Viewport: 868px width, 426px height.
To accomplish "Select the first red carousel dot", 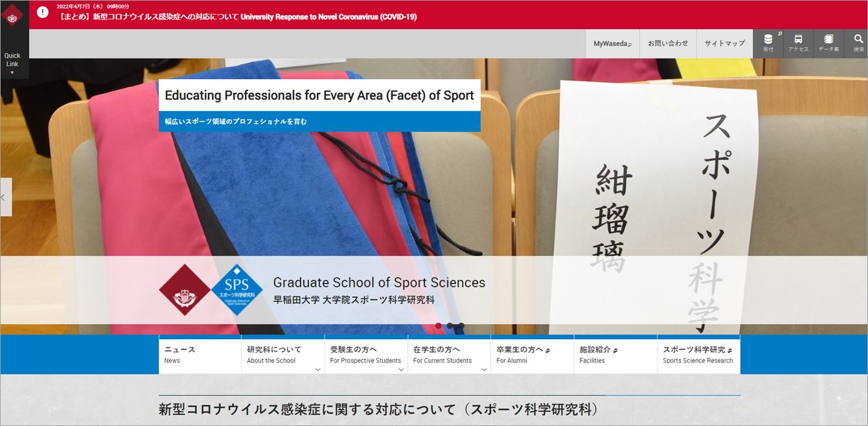I will point(439,325).
